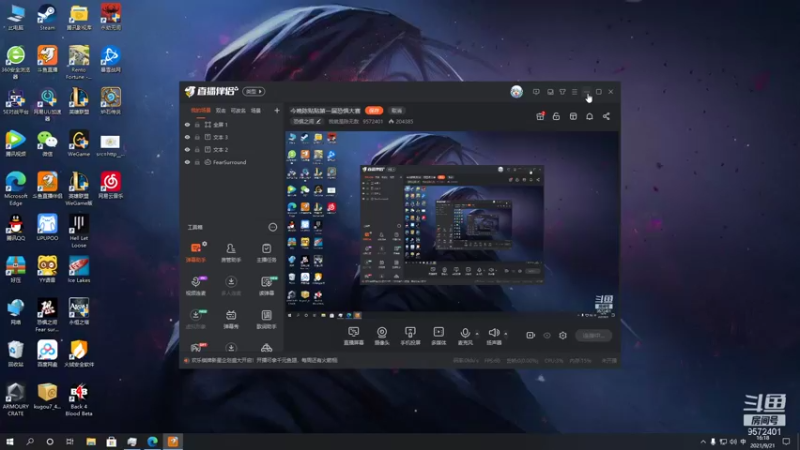Open the 视频连麦 tool
This screenshot has width=800, height=450.
196,286
